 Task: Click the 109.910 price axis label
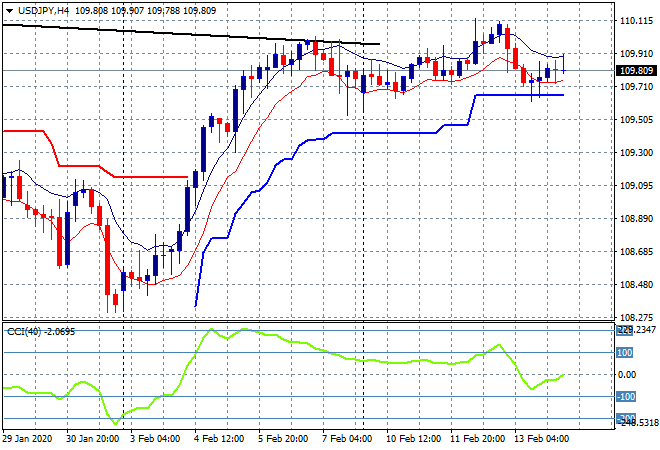click(636, 53)
